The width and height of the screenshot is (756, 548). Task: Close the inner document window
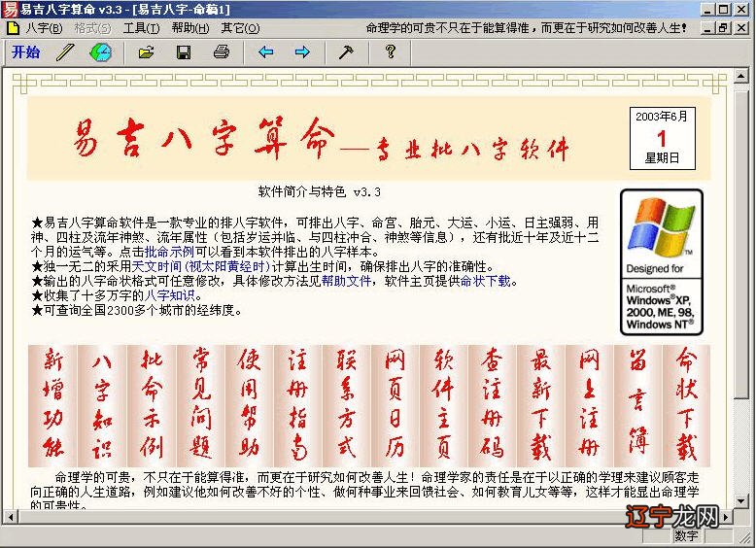click(x=741, y=28)
